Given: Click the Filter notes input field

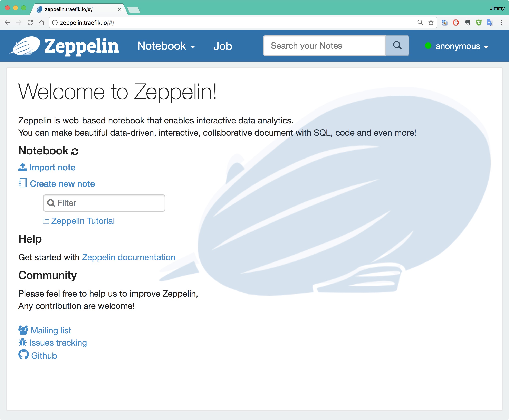Looking at the screenshot, I should [x=104, y=203].
